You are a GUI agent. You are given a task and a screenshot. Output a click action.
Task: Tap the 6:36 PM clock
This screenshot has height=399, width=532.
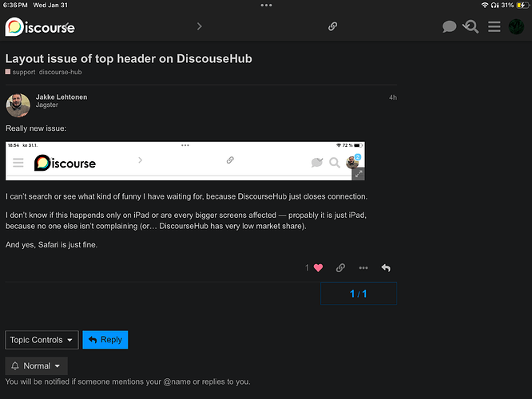15,5
